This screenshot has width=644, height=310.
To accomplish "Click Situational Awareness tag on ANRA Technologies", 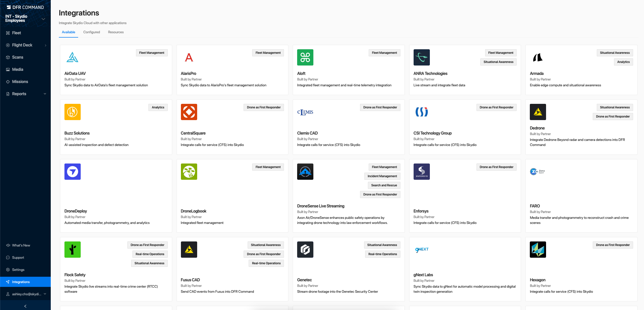I will click(x=498, y=62).
